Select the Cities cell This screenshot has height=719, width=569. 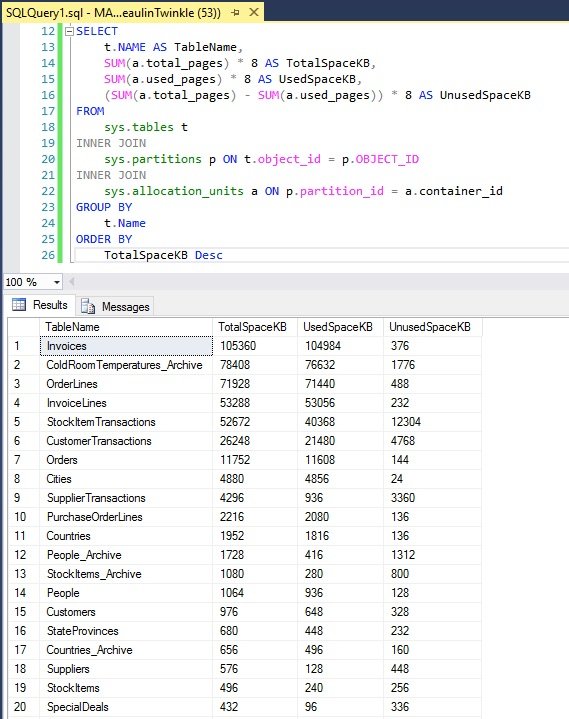(126, 479)
